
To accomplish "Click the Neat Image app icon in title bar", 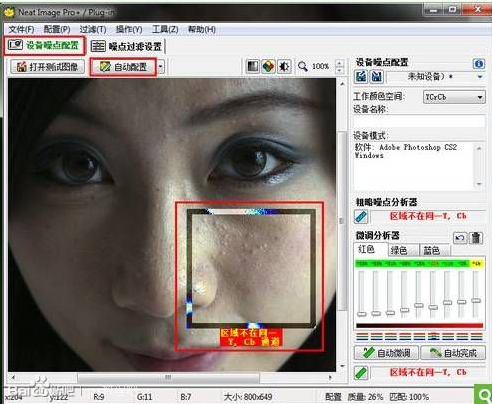I will click(9, 12).
